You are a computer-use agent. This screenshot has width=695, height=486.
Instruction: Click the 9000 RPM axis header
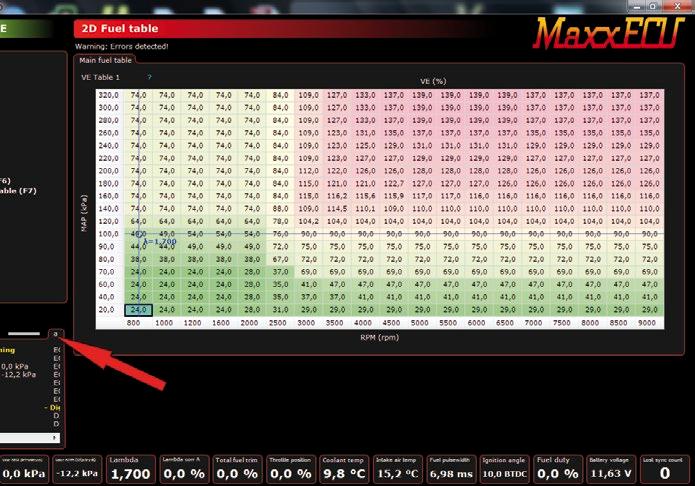[x=647, y=323]
